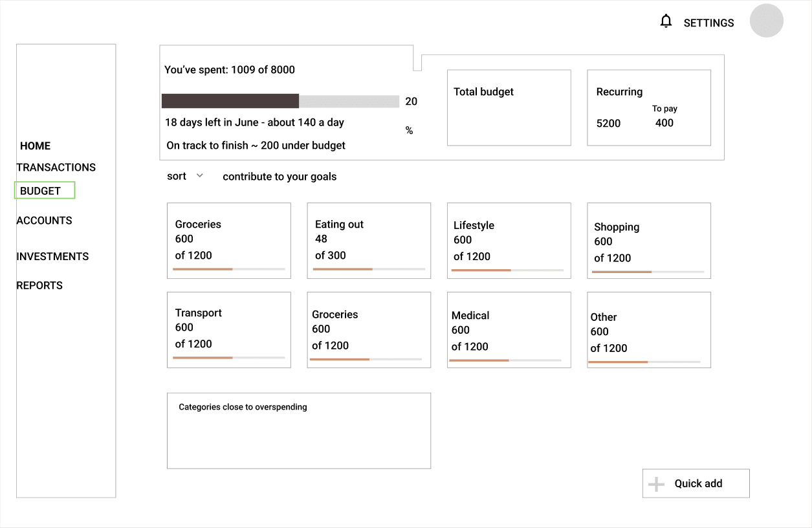Viewport: 812px width, 528px height.
Task: Expand the sort dropdown chevron
Action: click(200, 175)
